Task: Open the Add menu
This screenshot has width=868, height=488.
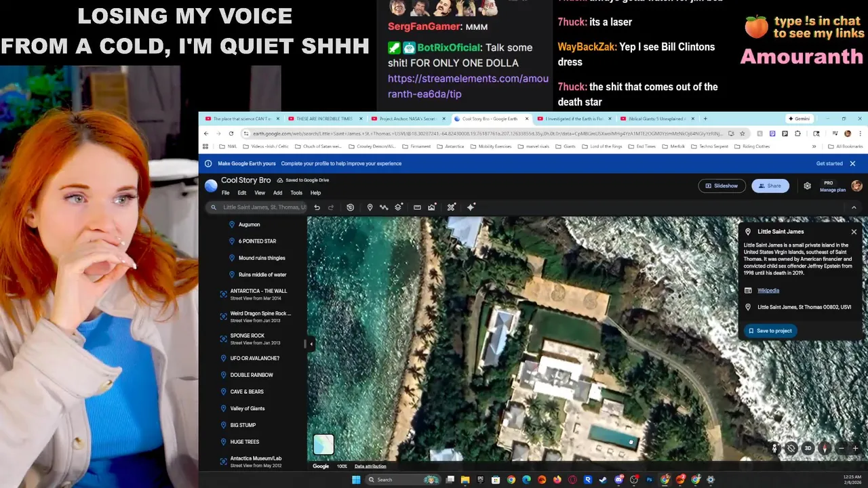Action: (x=277, y=193)
